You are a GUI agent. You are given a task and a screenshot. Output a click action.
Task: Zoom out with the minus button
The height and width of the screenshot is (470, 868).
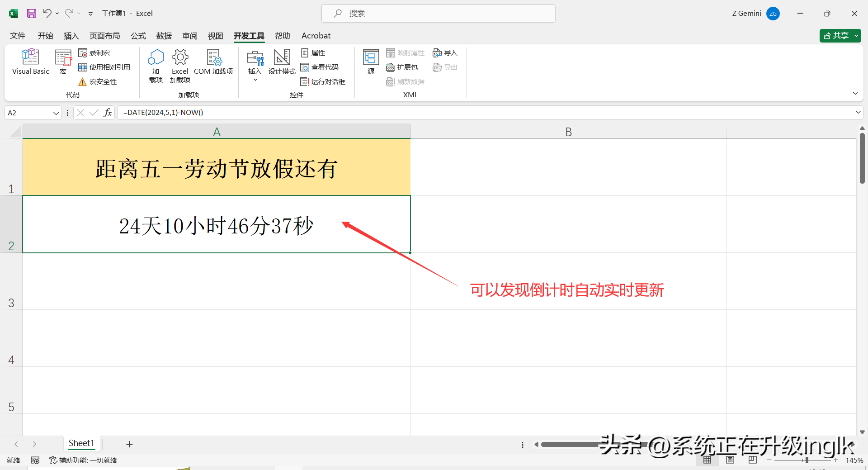769,460
